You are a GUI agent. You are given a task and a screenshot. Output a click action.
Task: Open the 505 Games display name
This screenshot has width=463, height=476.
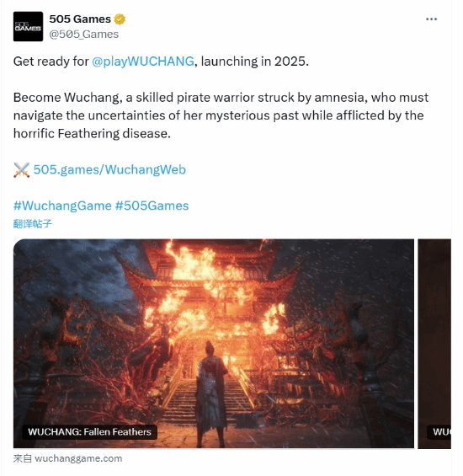coord(80,19)
